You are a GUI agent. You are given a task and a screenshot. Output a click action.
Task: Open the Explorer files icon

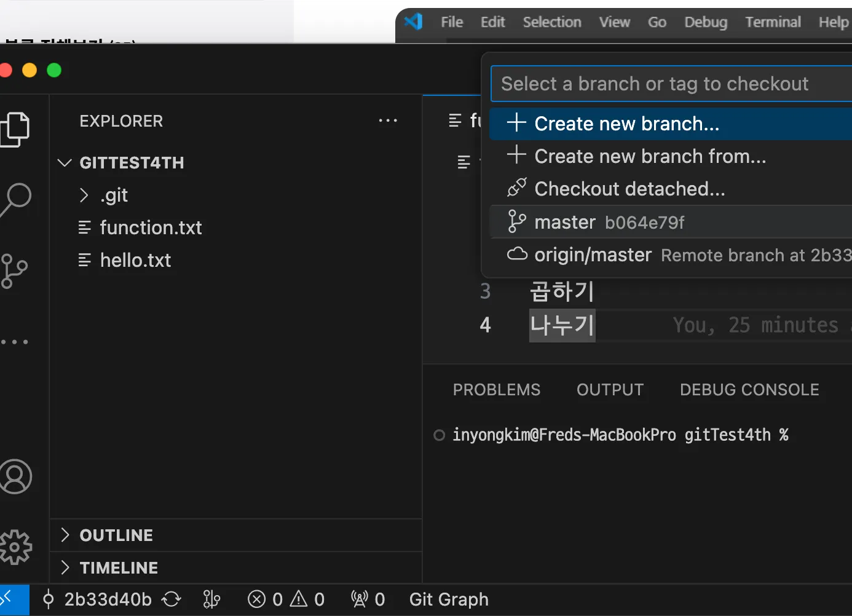click(16, 129)
